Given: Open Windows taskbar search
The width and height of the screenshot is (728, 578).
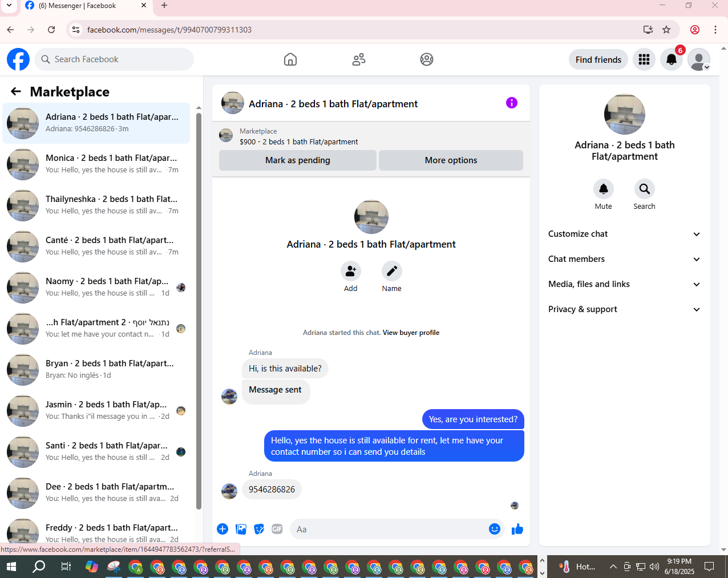Looking at the screenshot, I should pyautogui.click(x=39, y=567).
